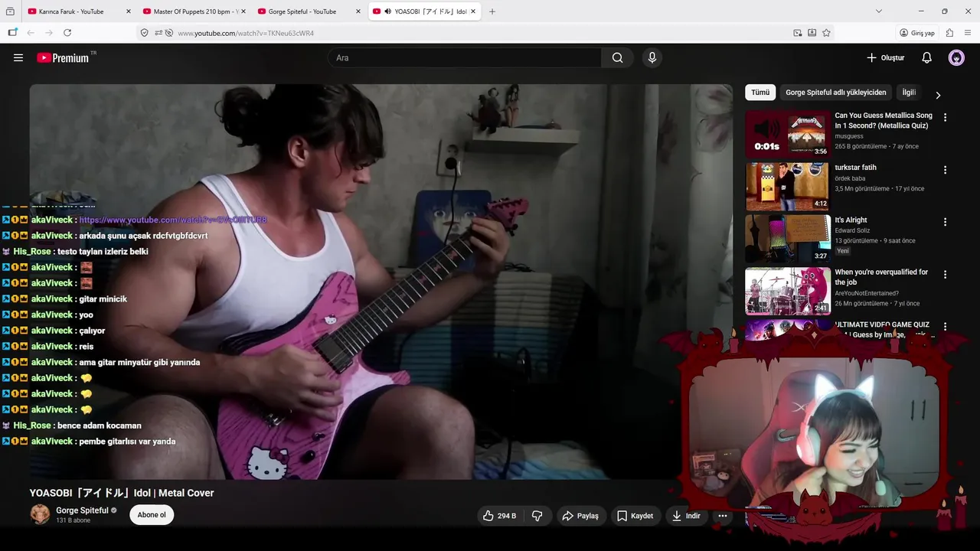Open options for It's Alright video

coord(945,222)
